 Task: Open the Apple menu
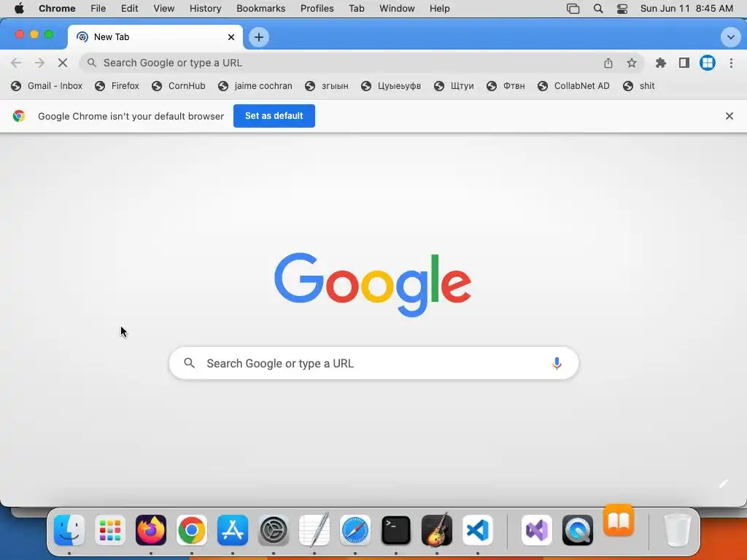pos(19,9)
